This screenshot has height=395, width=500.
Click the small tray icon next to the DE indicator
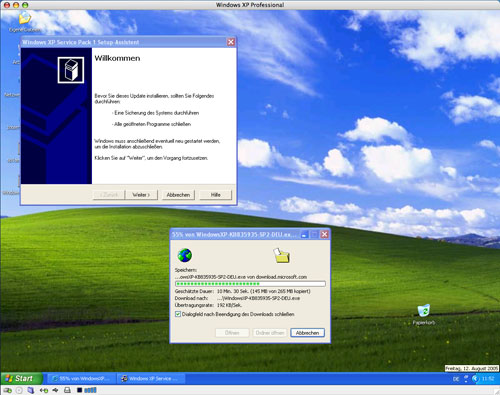click(x=466, y=379)
